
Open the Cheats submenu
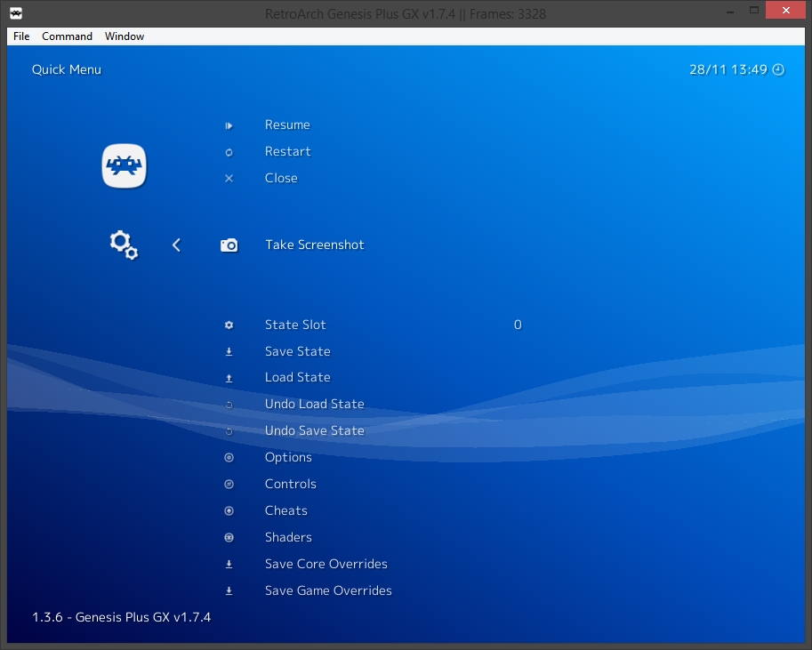click(x=285, y=510)
